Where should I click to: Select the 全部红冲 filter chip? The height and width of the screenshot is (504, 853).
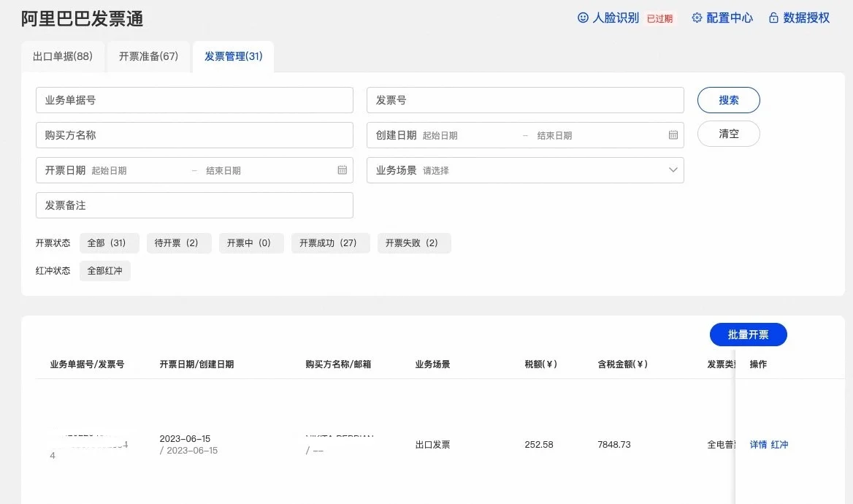coord(104,271)
